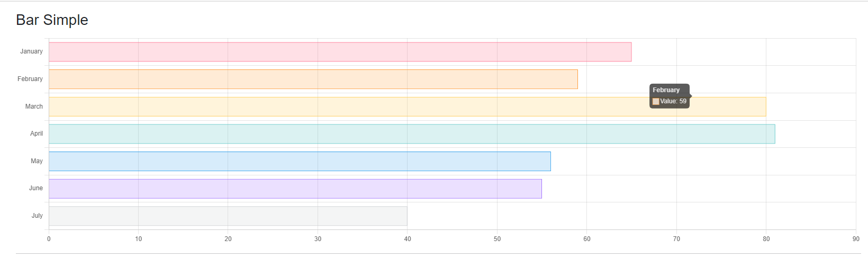Click the April axis label
Image resolution: width=868 pixels, height=257 pixels.
(37, 134)
